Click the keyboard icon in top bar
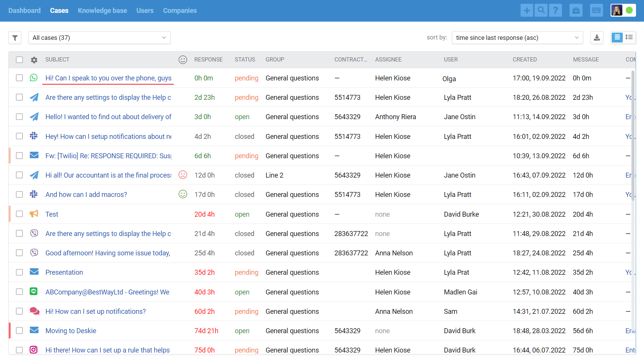Screen dimensions: 644x362 597,11
